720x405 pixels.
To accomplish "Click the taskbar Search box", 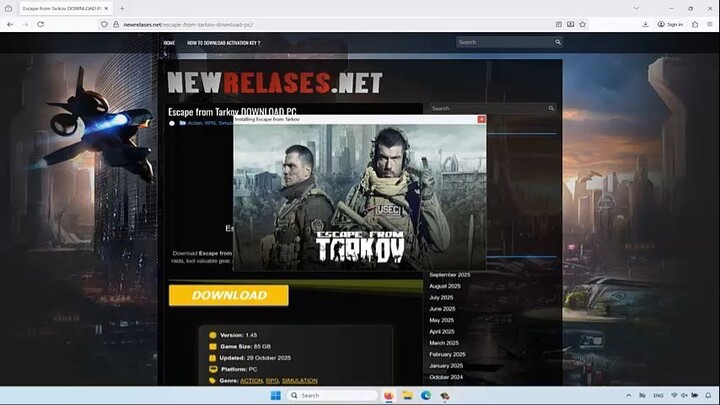I will 332,395.
